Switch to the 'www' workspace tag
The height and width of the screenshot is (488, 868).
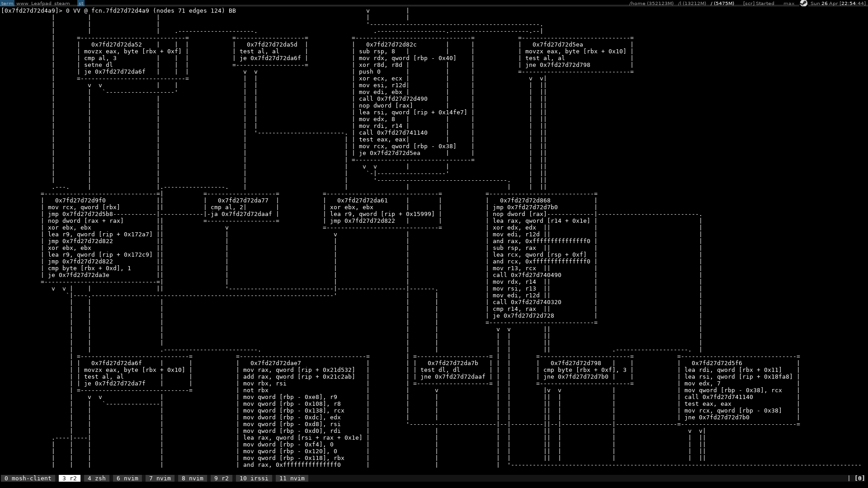coord(22,3)
